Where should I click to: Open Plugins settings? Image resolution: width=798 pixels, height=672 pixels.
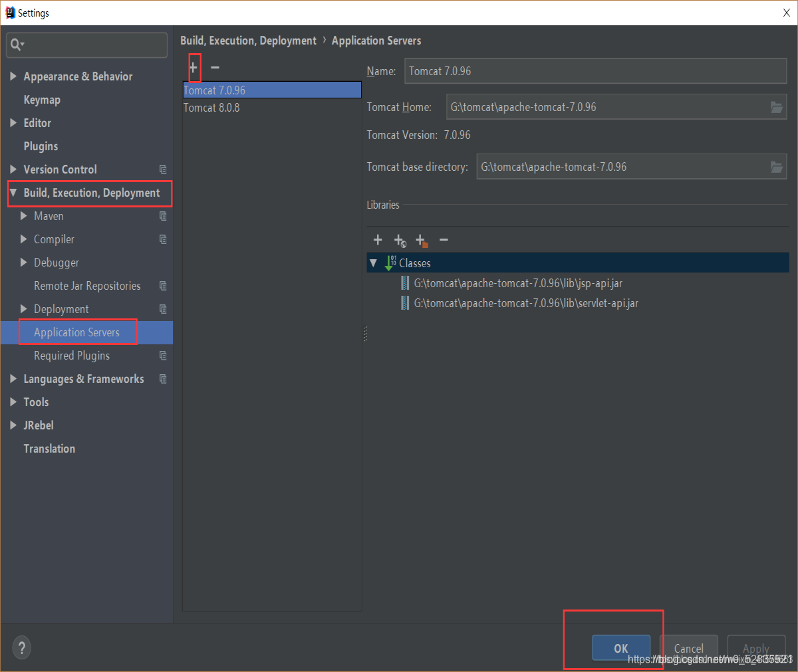pos(41,146)
